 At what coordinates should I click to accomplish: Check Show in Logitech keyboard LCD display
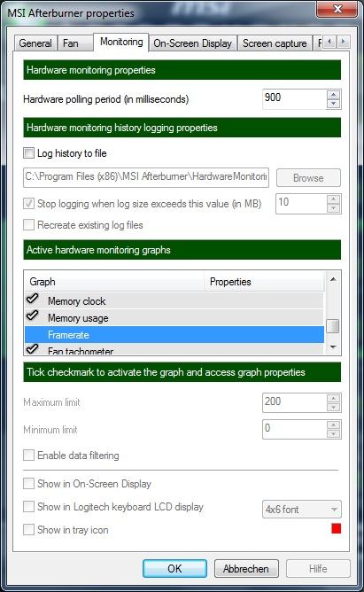click(x=28, y=506)
